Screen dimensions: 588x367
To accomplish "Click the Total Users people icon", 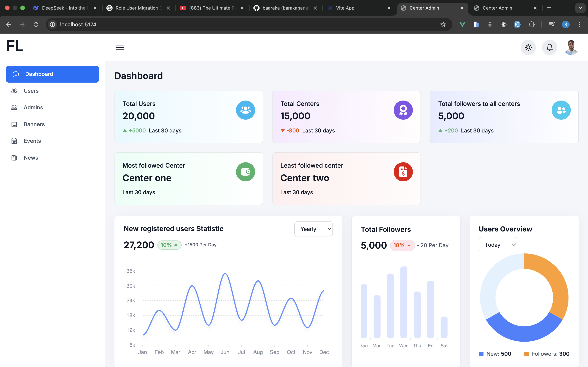I will [x=245, y=110].
